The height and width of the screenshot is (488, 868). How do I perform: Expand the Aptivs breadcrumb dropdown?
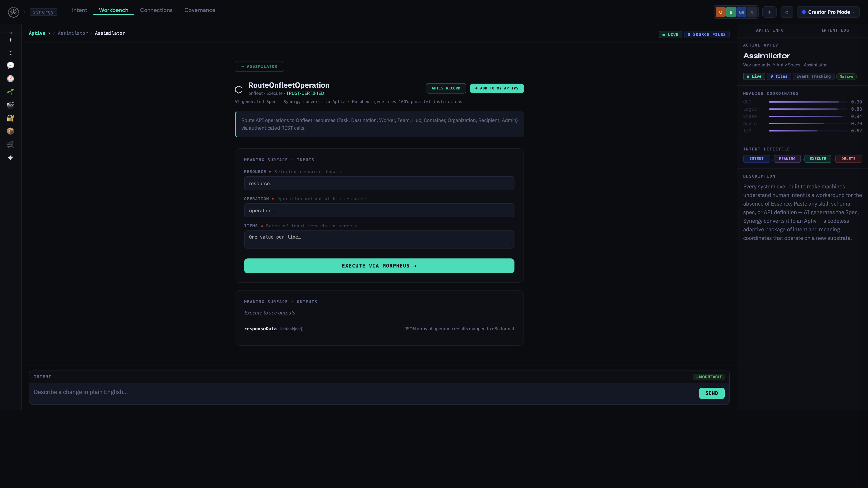click(x=39, y=33)
